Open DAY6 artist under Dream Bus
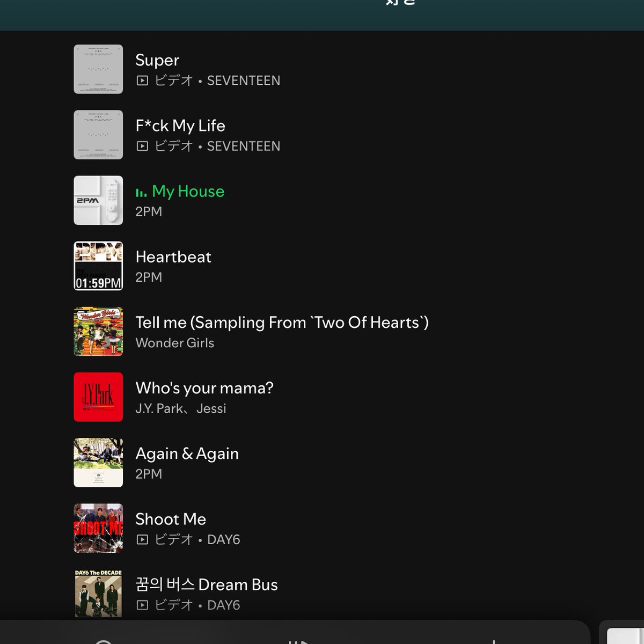This screenshot has width=644, height=644. tap(224, 605)
